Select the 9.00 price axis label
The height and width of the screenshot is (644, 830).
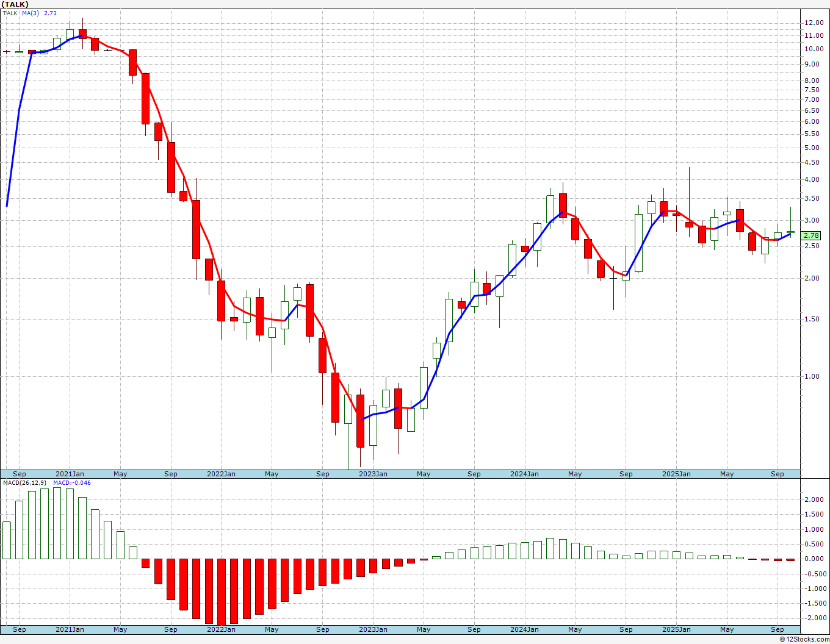pos(812,65)
